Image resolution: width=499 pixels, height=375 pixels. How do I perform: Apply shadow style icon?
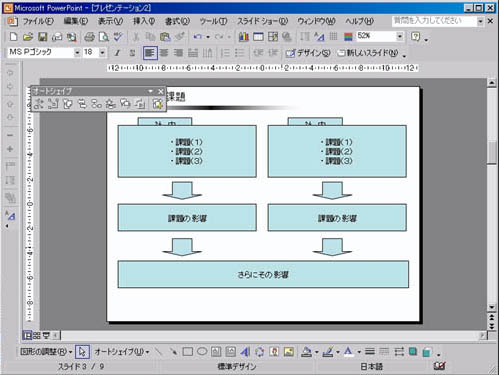pyautogui.click(x=413, y=351)
